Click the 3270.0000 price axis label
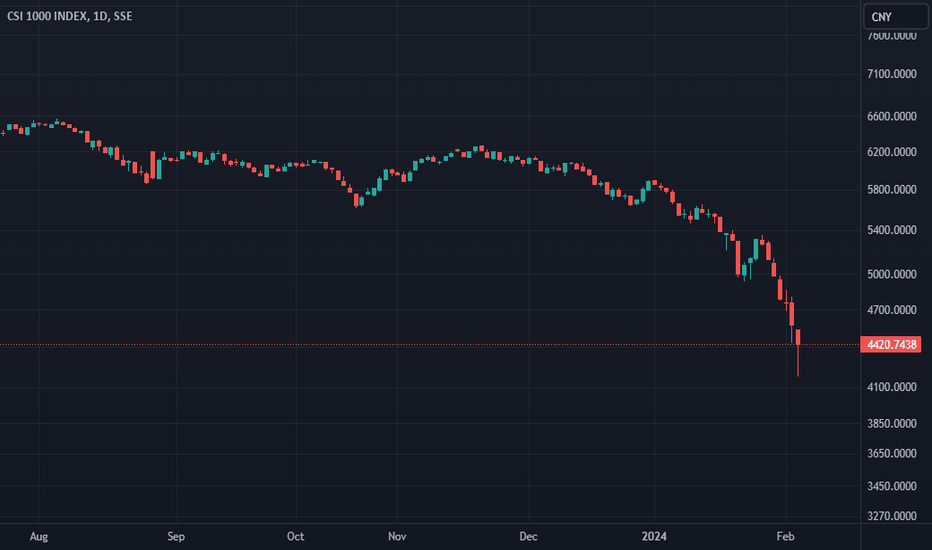This screenshot has height=550, width=932. pos(891,516)
